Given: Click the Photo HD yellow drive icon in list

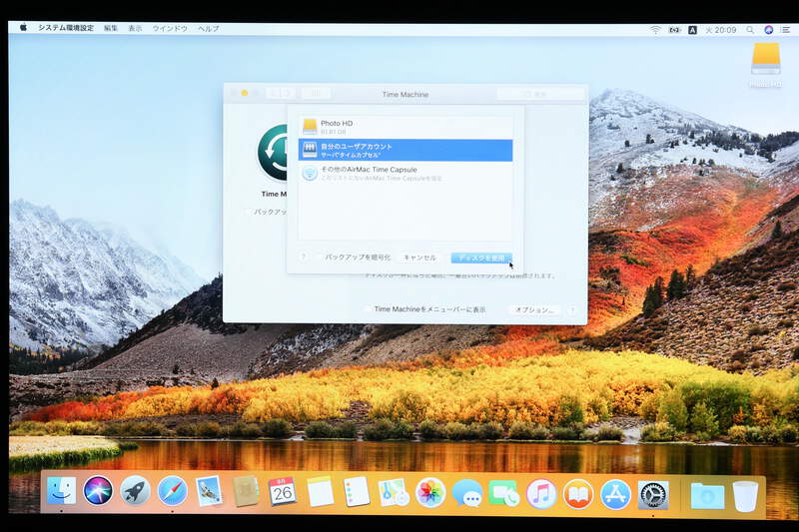Looking at the screenshot, I should coord(310,127).
